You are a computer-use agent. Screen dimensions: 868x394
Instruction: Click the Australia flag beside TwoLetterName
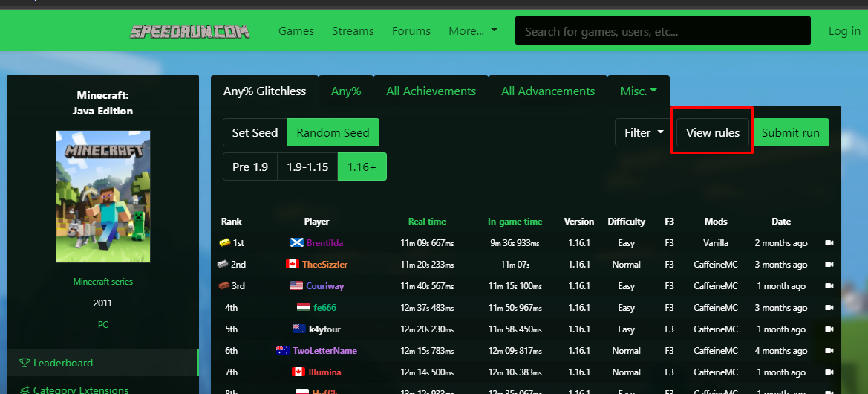point(283,351)
